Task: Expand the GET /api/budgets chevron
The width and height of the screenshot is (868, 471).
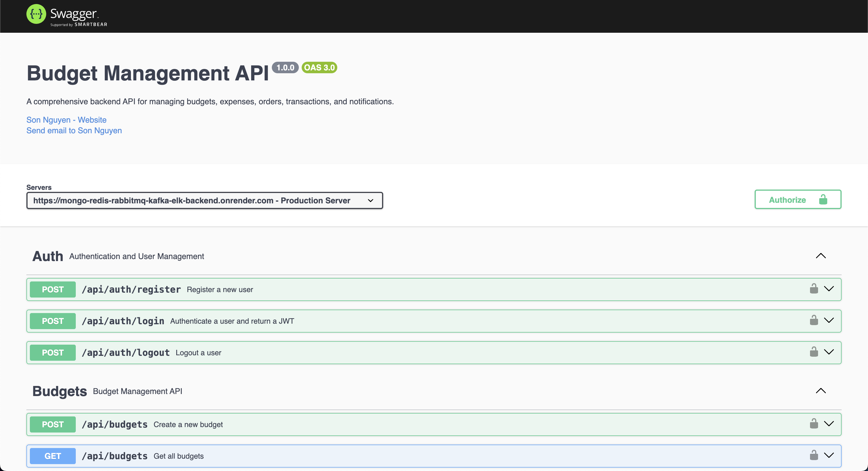Action: pyautogui.click(x=829, y=456)
